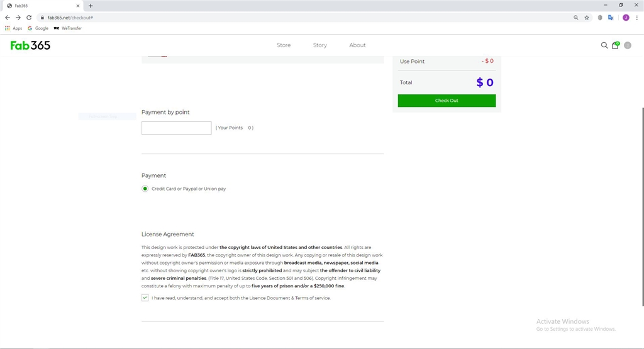The height and width of the screenshot is (349, 644).
Task: Open the WeTransfer bookmark
Action: (x=68, y=28)
